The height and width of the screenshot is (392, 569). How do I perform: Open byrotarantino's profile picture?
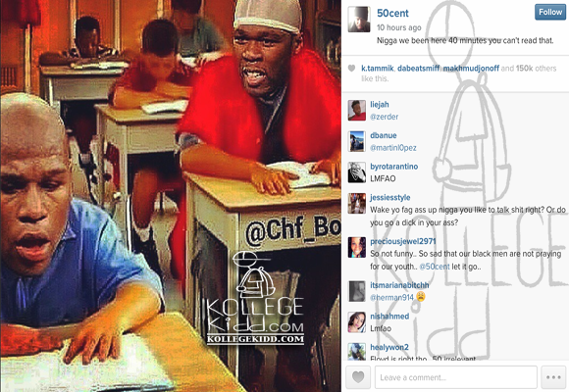point(357,172)
